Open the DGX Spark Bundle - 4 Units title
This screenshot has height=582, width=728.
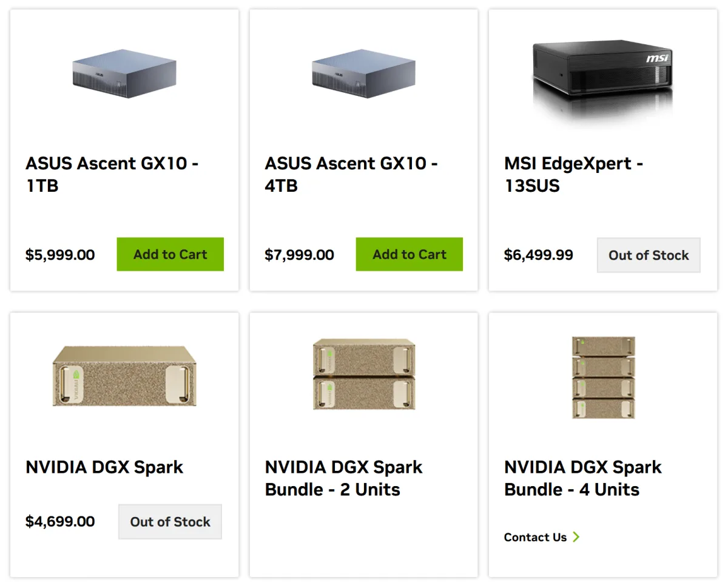click(x=583, y=478)
